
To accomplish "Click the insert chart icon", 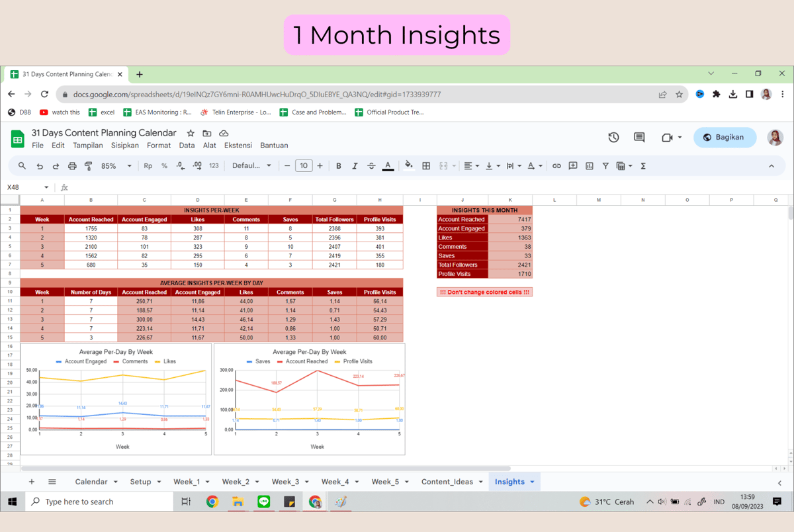I will point(588,165).
